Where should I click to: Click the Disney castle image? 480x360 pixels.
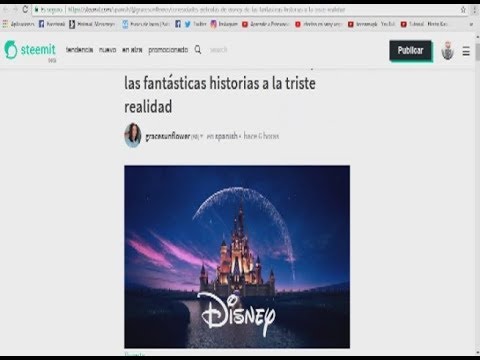tap(237, 257)
